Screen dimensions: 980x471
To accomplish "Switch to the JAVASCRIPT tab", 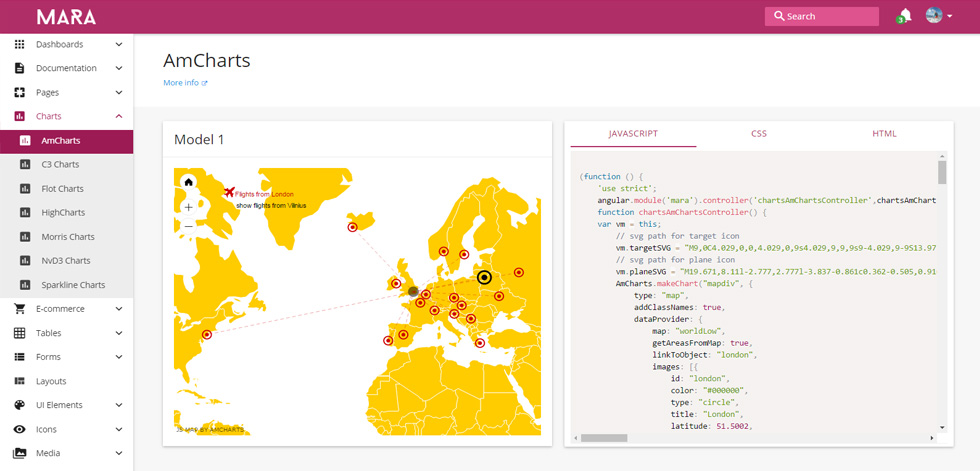I will coord(633,134).
